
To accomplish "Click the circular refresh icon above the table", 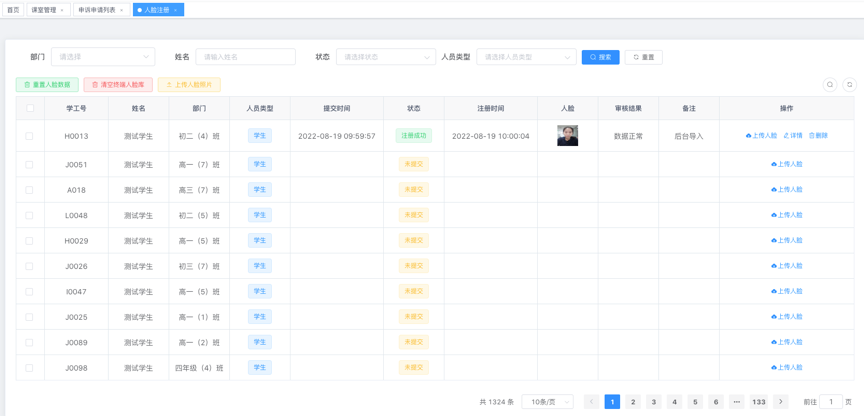I will pos(849,85).
